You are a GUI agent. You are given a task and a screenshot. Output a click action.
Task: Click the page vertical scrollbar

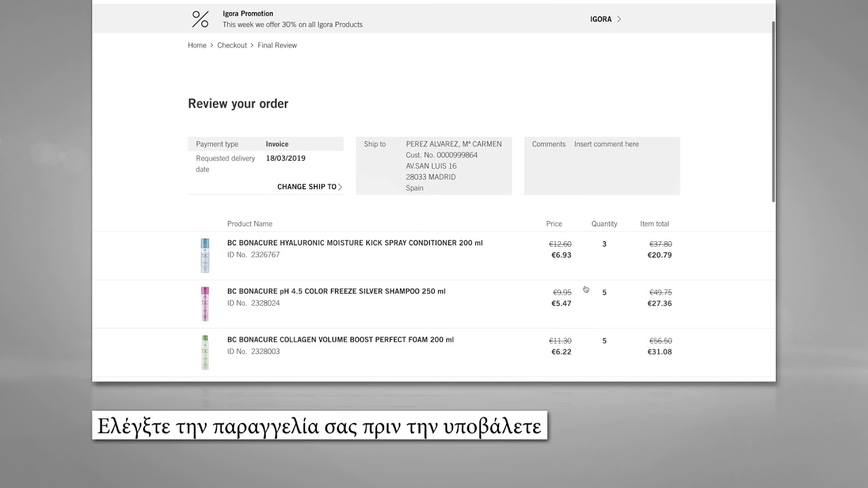tap(772, 110)
